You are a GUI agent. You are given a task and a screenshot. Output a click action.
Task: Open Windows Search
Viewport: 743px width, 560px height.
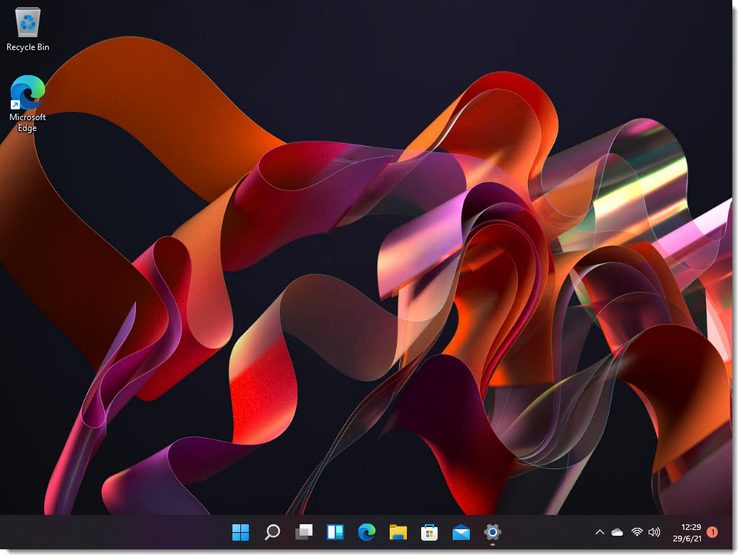coord(272,533)
